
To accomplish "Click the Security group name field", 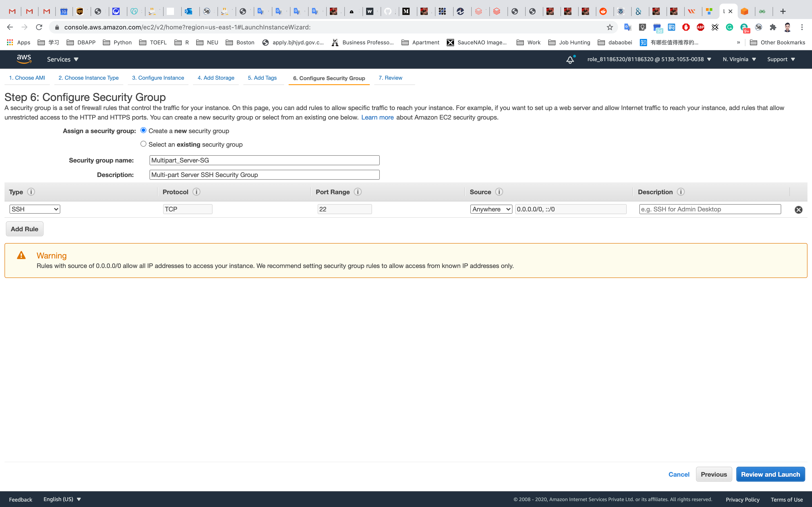I will (264, 160).
